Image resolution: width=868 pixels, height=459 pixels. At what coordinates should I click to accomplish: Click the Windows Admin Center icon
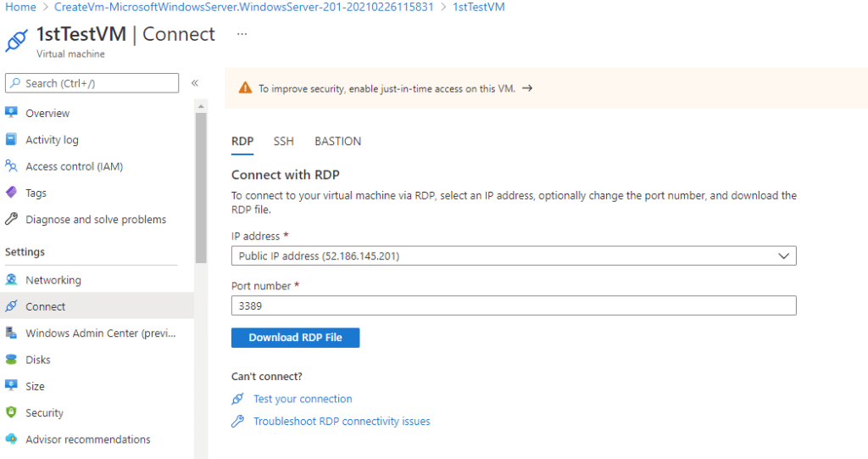pyautogui.click(x=11, y=333)
